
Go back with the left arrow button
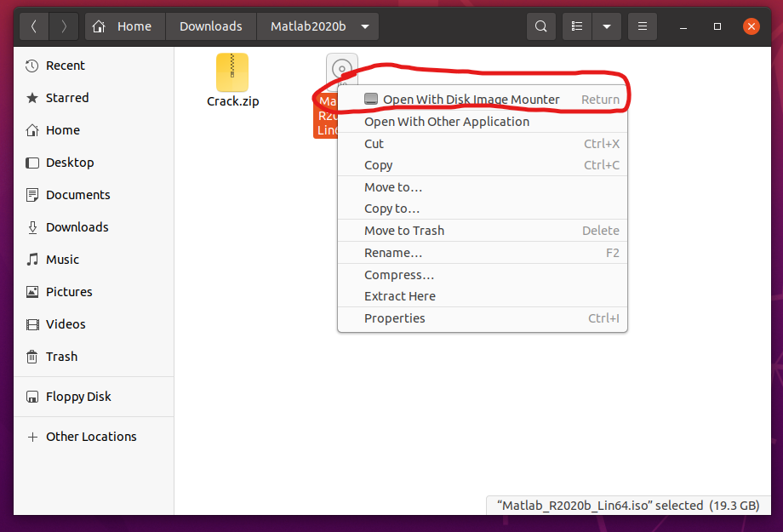34,26
